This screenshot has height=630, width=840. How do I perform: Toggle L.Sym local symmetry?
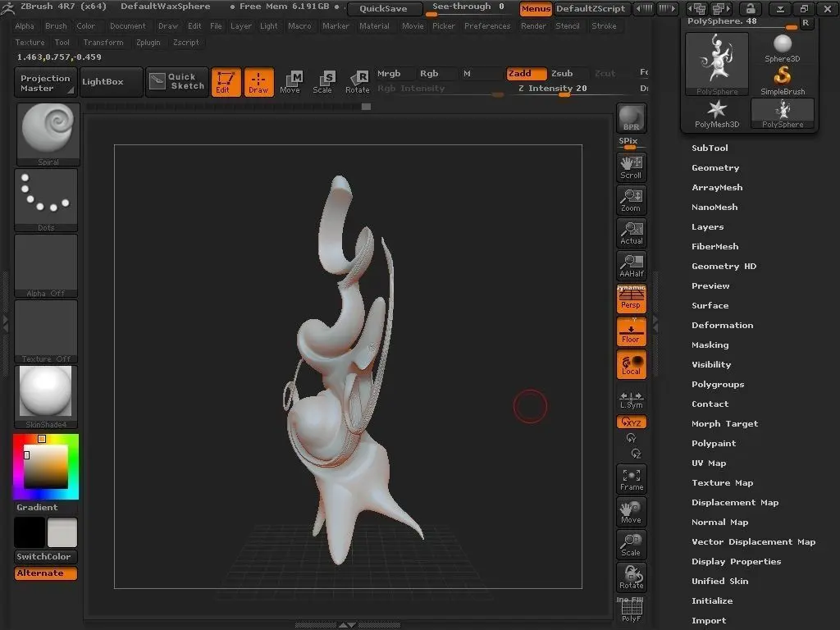[x=631, y=399]
